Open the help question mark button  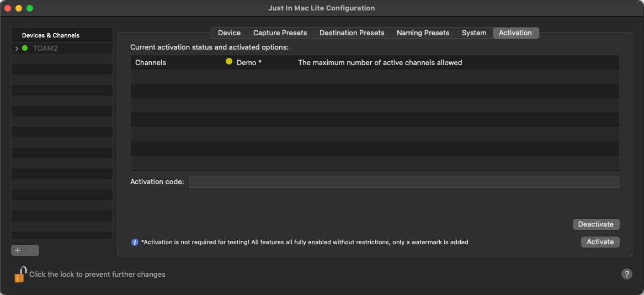[626, 274]
